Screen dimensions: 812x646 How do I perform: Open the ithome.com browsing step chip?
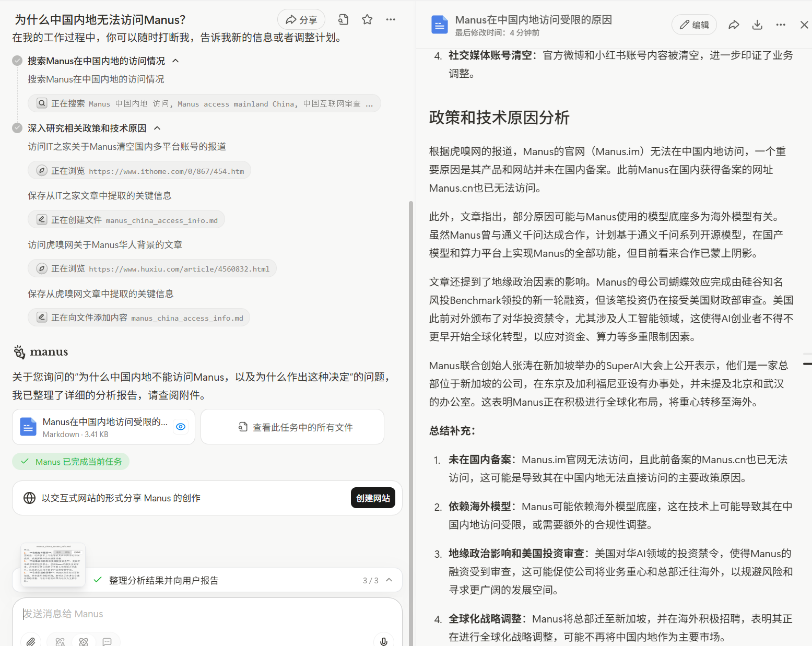click(x=139, y=171)
